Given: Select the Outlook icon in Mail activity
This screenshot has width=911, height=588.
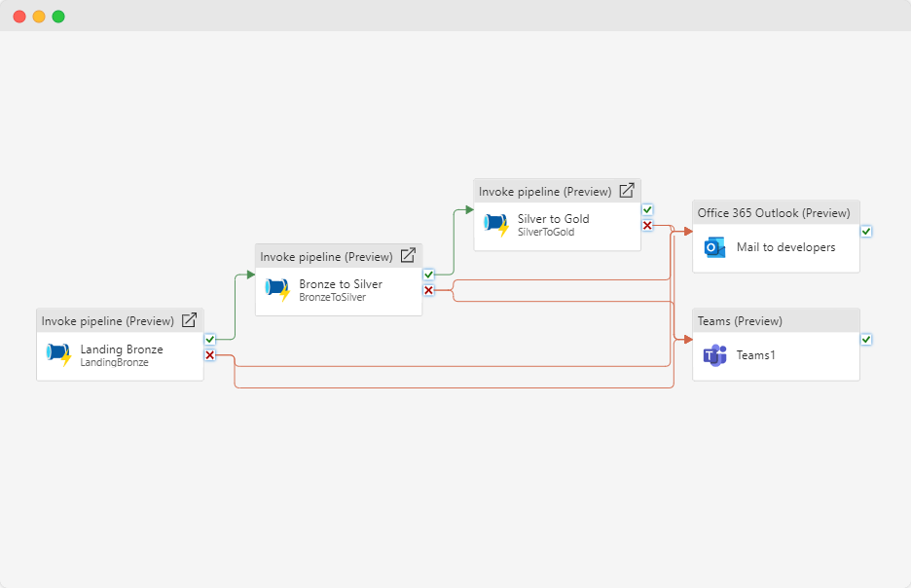Looking at the screenshot, I should (x=715, y=247).
